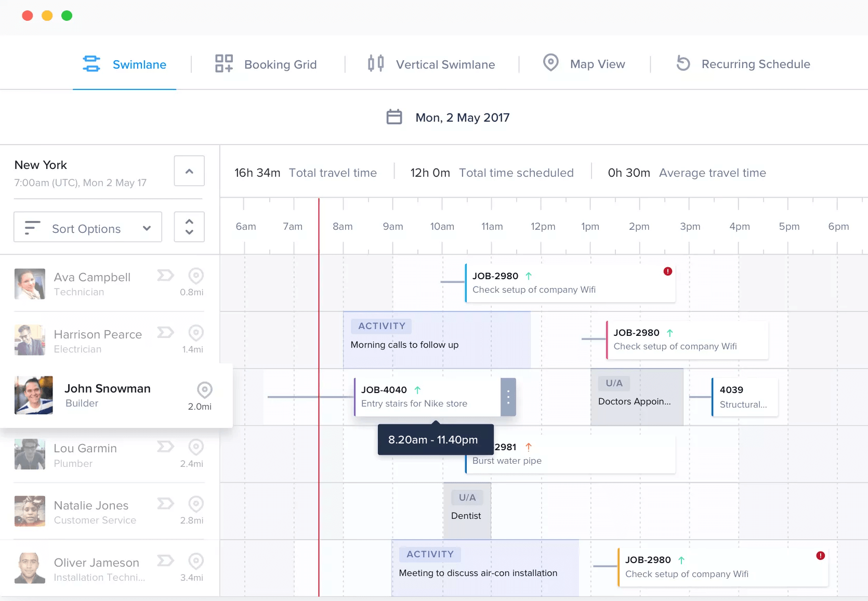Screen dimensions: 868x601
Task: Open the Burst water pipe job card
Action: 570,454
